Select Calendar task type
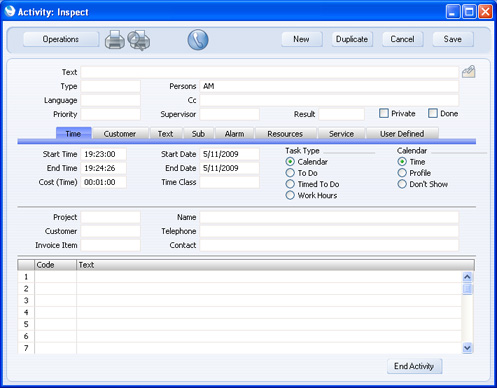The height and width of the screenshot is (388, 497). [290, 162]
